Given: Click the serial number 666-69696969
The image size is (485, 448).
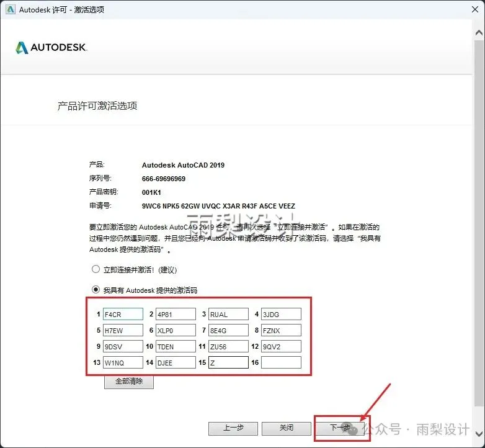Looking at the screenshot, I should coord(164,179).
